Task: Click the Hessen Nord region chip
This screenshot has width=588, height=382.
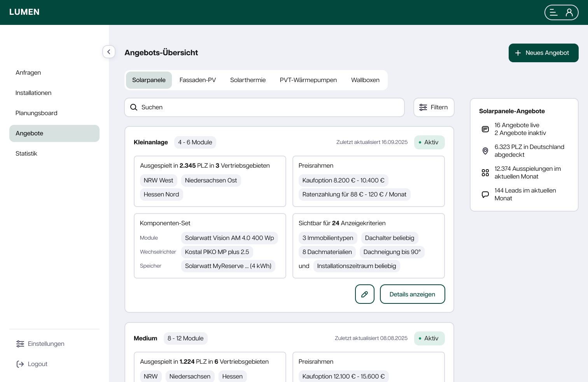Action: (x=161, y=195)
